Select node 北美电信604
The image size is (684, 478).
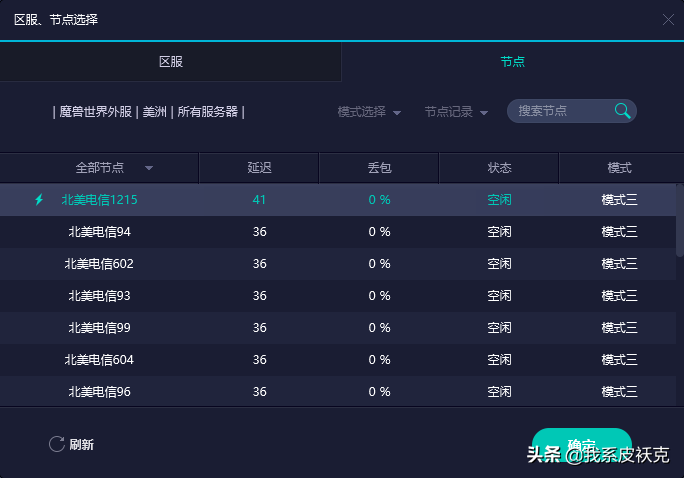coord(338,360)
